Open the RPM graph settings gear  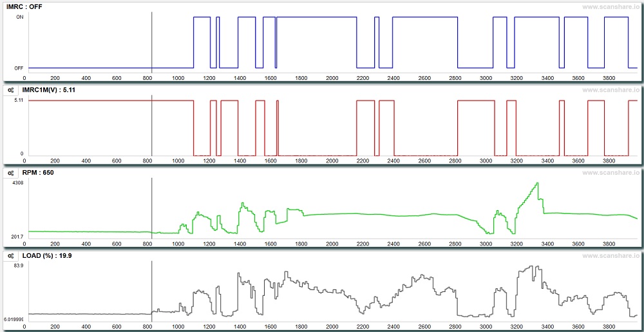[12, 173]
